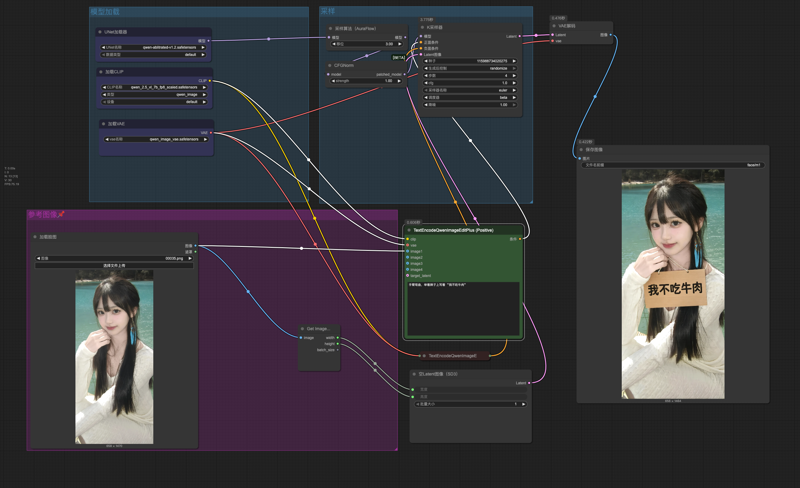Click the CLIP output port on 加载CLIP
This screenshot has width=800, height=488.
tap(209, 81)
